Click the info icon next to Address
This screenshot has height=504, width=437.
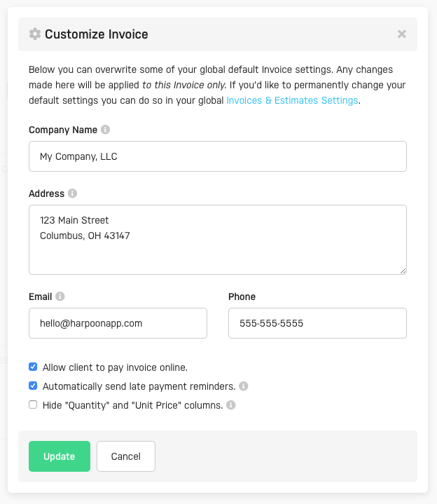click(73, 193)
